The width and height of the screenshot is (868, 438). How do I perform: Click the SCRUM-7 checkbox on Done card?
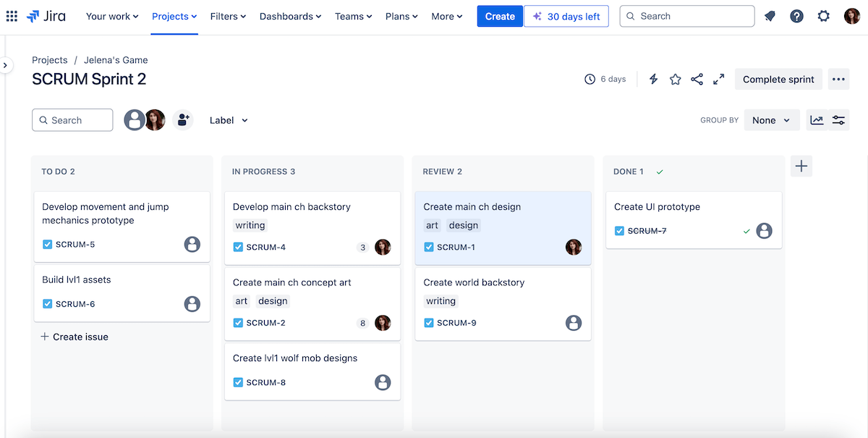(620, 231)
